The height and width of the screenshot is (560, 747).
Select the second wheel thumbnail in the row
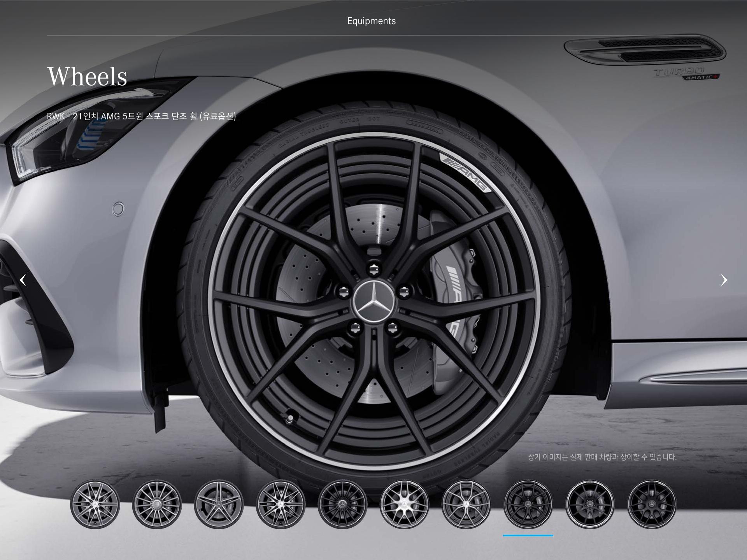pyautogui.click(x=157, y=504)
